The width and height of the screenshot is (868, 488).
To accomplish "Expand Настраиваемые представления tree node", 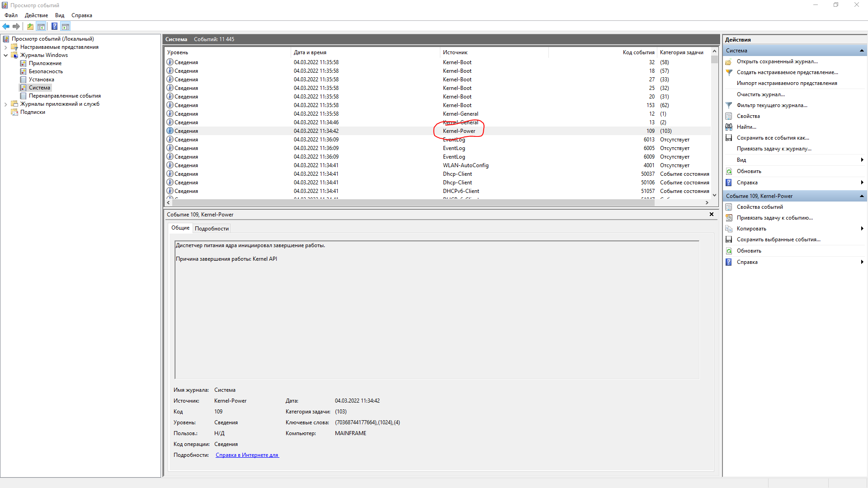I will tap(5, 47).
